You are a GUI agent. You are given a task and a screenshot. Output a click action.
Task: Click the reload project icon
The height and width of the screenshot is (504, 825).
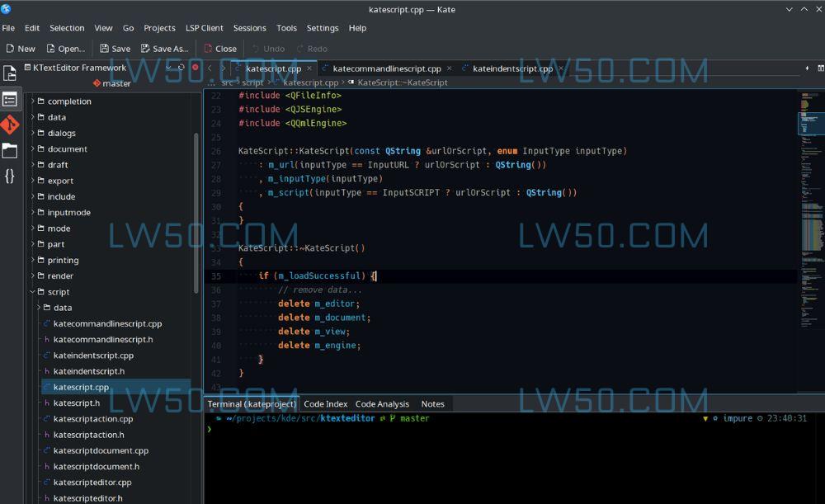point(181,68)
